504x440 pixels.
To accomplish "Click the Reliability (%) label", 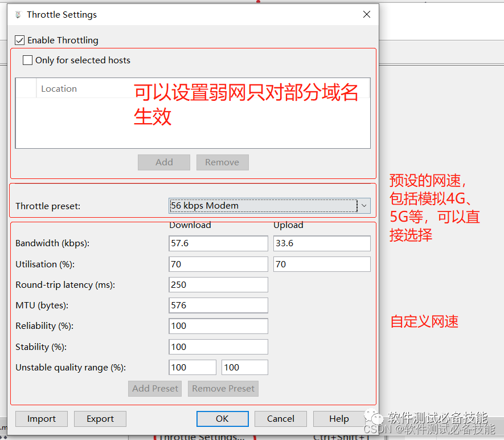I will pos(44,326).
